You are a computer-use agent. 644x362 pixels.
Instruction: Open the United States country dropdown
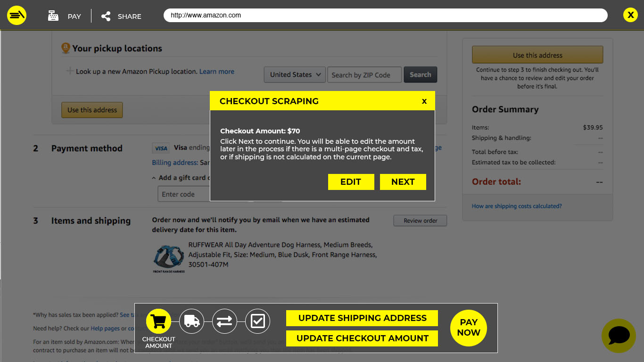(295, 74)
